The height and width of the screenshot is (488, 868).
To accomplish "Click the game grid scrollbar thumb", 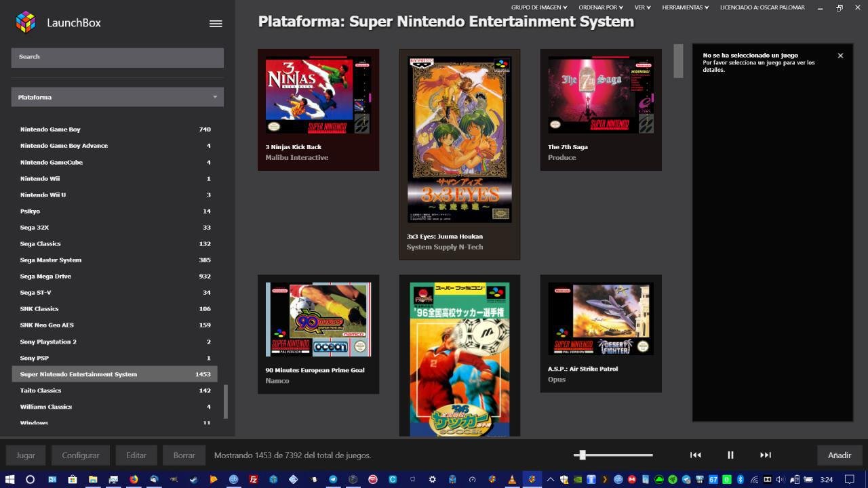I will pyautogui.click(x=678, y=61).
